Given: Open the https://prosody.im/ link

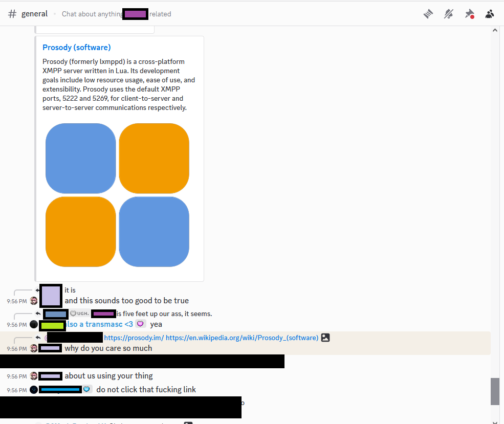Looking at the screenshot, I should pyautogui.click(x=134, y=338).
